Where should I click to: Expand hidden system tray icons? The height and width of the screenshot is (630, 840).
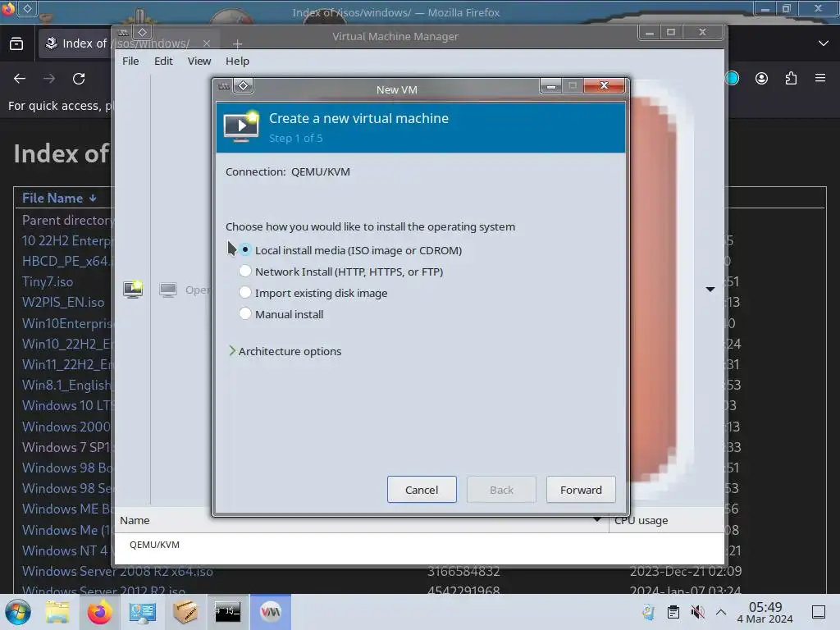tap(721, 612)
